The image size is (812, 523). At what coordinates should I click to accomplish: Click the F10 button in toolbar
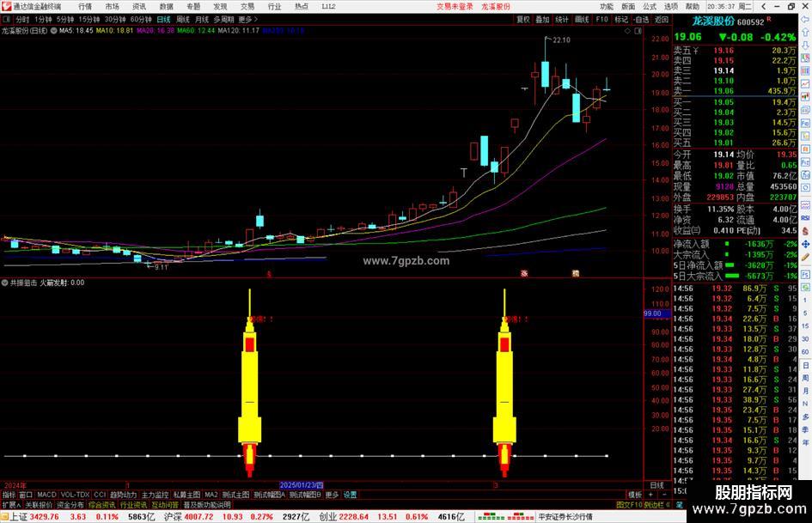(601, 19)
